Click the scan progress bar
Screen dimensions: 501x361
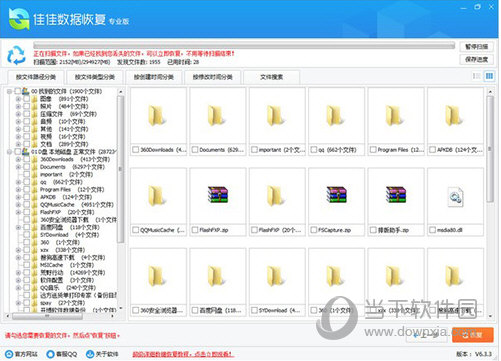(x=244, y=45)
